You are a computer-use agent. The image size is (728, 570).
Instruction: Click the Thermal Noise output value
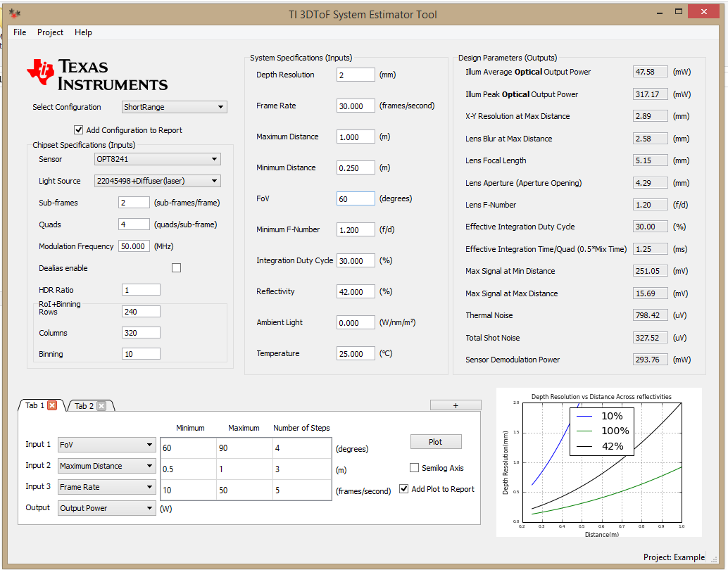650,315
